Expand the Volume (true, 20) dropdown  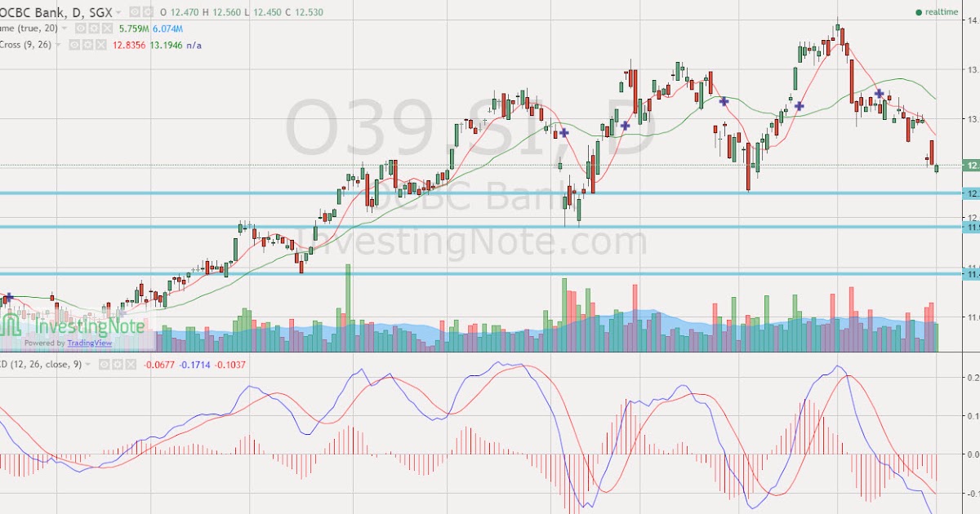[64, 27]
